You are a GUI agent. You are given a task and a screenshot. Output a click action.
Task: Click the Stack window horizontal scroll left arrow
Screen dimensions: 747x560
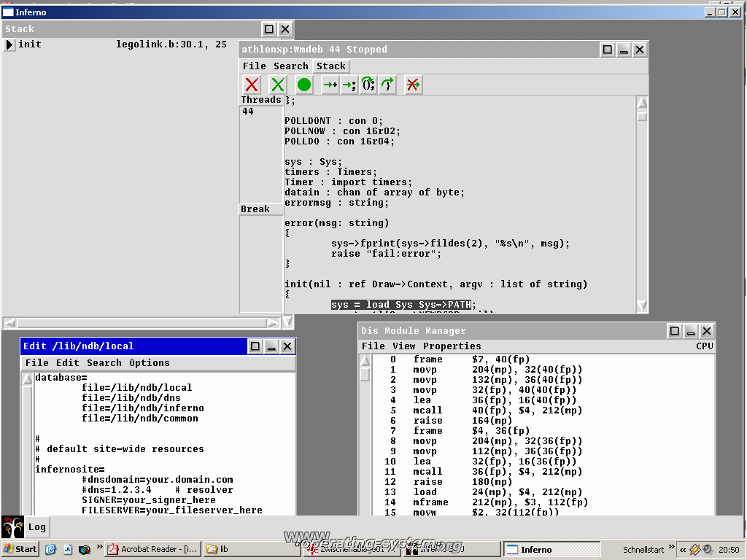coord(10,323)
